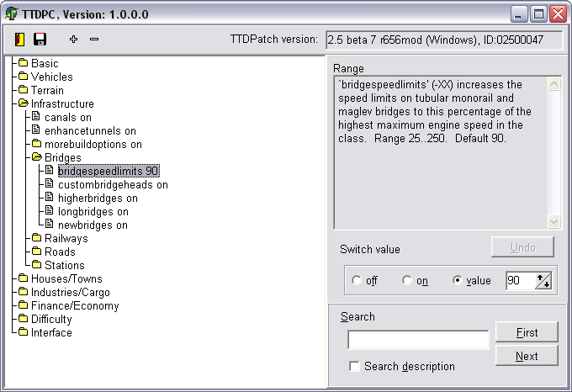Select the newbridges on entry text

coord(93,225)
